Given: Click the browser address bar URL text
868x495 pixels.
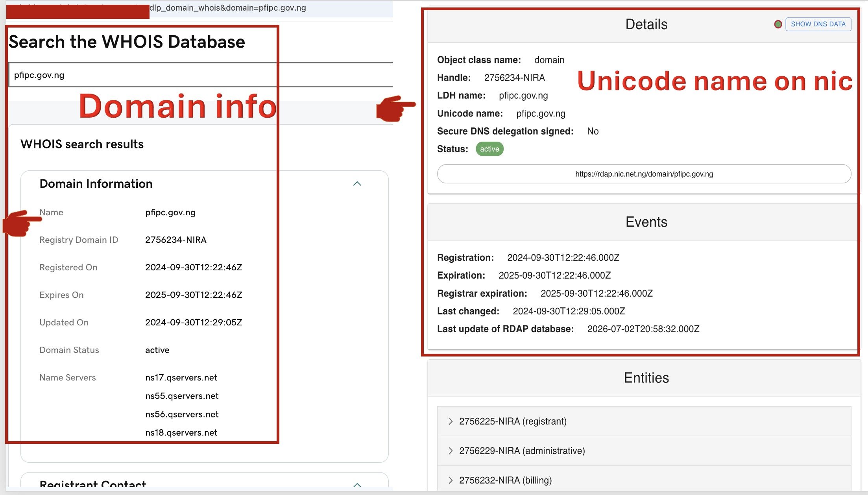Looking at the screenshot, I should [228, 8].
